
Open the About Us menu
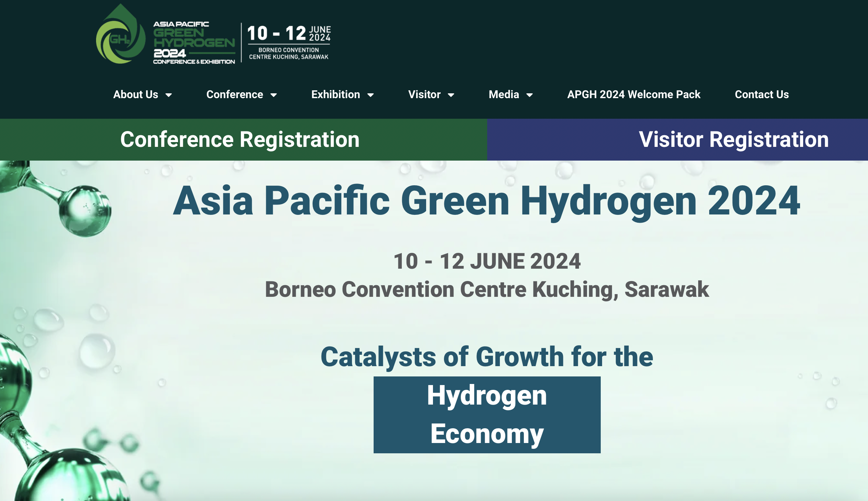coord(136,94)
